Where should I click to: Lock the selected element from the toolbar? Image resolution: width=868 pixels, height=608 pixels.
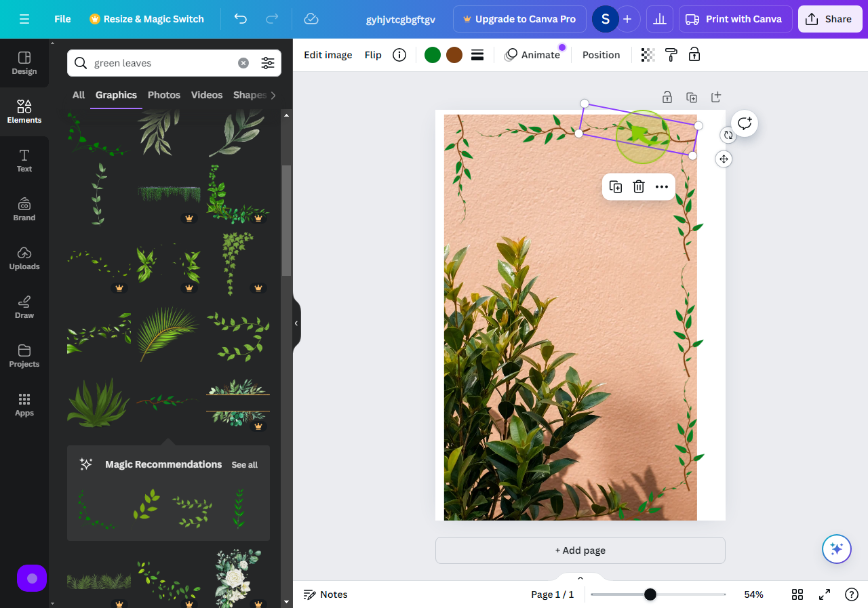click(694, 55)
